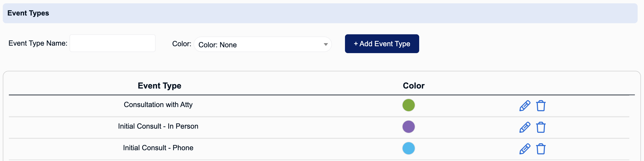Viewport: 644px width, 161px height.
Task: Edit the Consultation with Atty event type
Action: pyautogui.click(x=525, y=106)
